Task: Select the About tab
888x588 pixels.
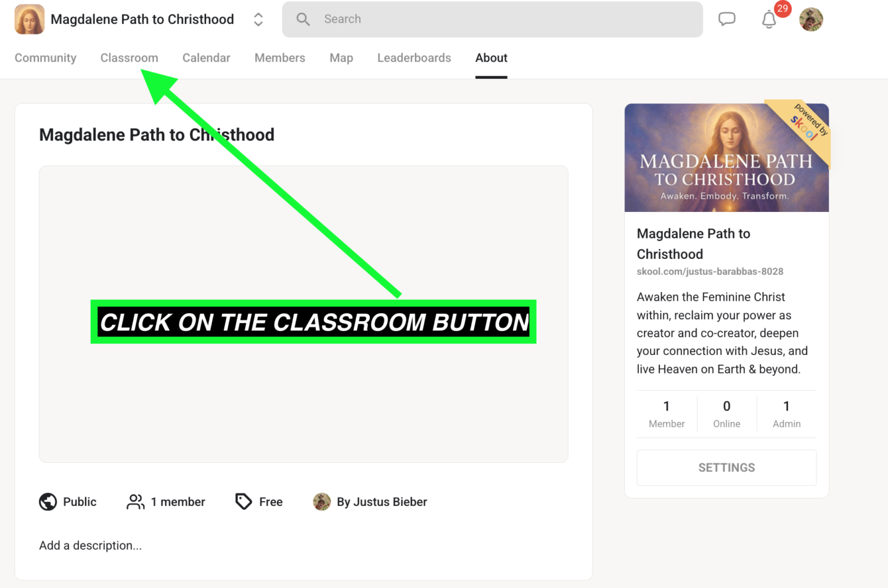Action: 491,58
